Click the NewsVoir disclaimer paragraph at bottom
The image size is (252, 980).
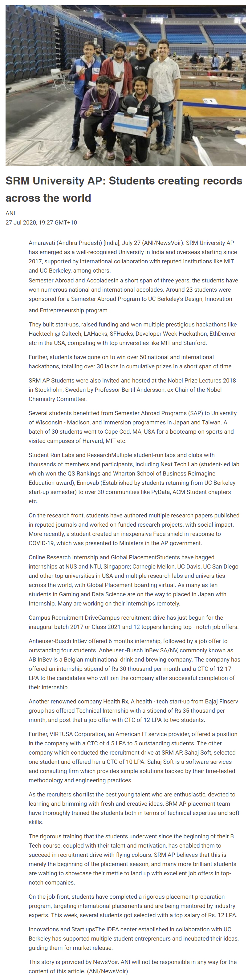[x=133, y=966]
